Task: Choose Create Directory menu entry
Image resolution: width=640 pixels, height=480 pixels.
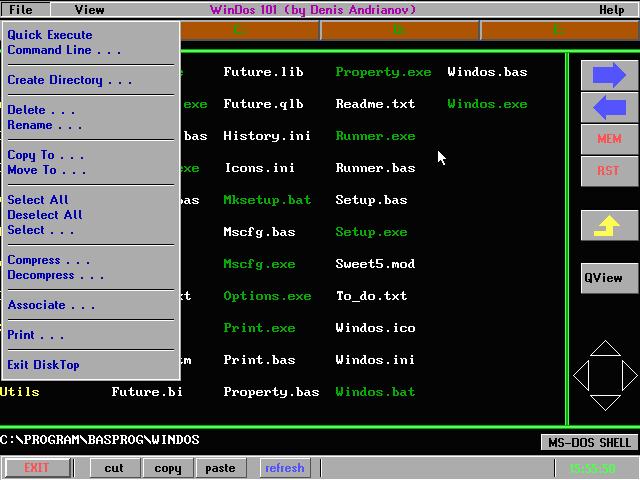Action: pyautogui.click(x=69, y=80)
